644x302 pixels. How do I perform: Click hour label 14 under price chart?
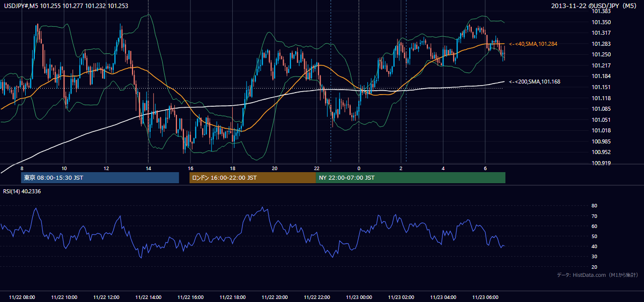pyautogui.click(x=148, y=168)
